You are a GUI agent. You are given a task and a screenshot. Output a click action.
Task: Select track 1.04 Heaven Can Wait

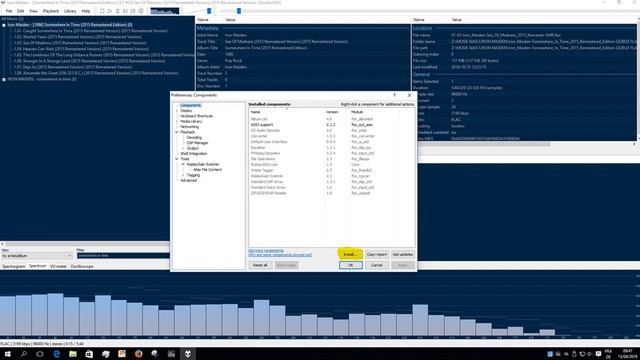tap(81, 49)
